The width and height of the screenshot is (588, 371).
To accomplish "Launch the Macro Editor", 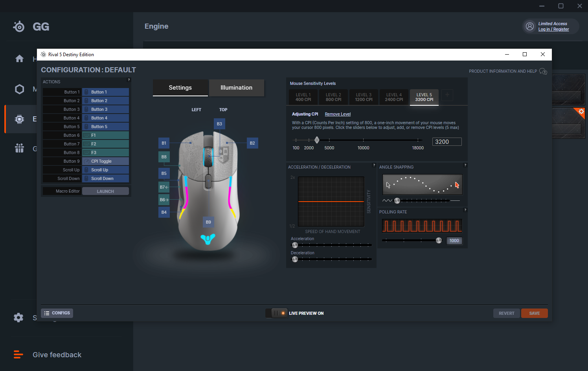I will (x=105, y=191).
